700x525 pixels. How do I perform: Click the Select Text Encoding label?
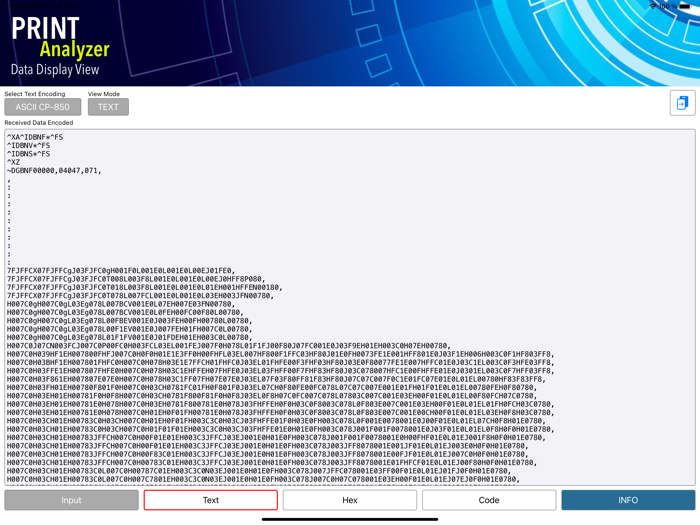coord(35,94)
